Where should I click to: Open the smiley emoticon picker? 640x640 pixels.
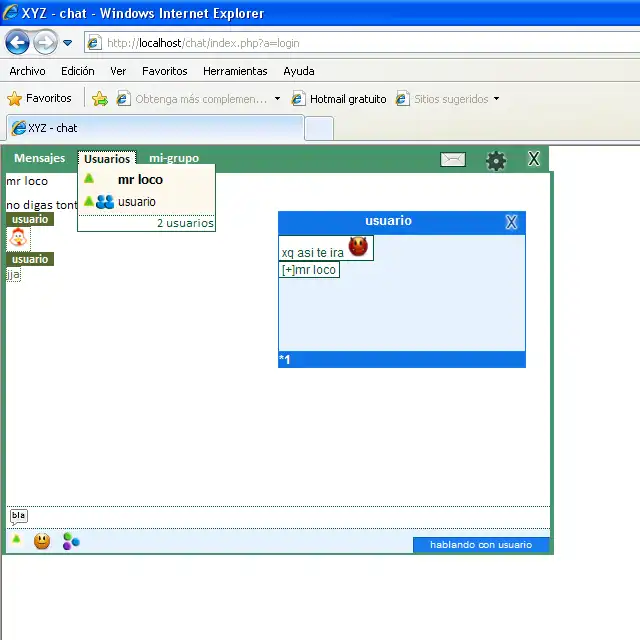tap(42, 541)
